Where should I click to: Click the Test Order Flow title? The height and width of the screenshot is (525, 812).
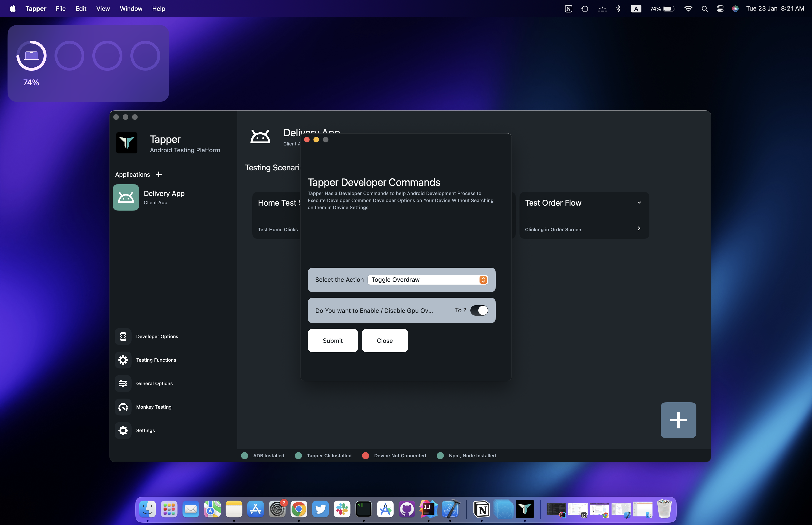tap(553, 203)
